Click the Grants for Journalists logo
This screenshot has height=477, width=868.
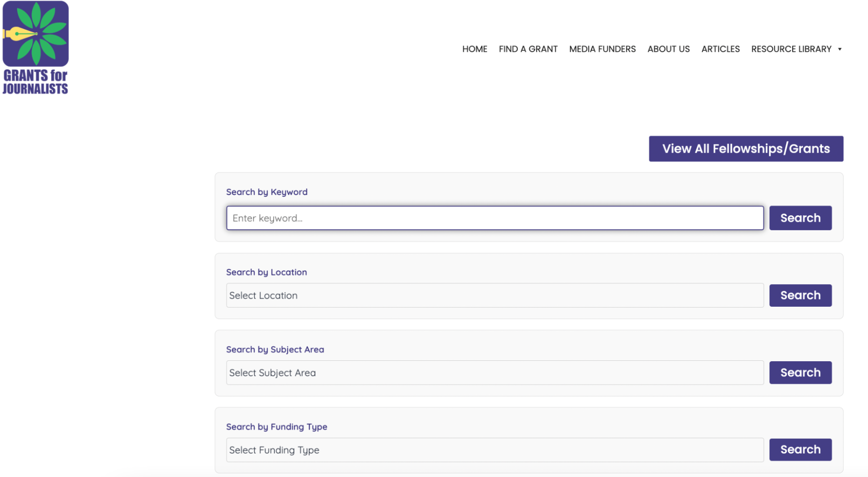[x=35, y=47]
